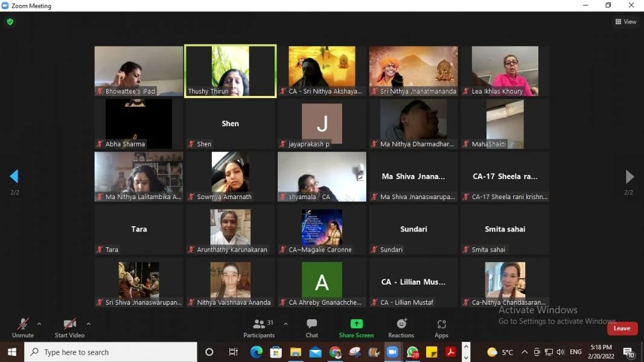Open the Participants panel
Screen dimensions: 644x362
click(x=259, y=328)
